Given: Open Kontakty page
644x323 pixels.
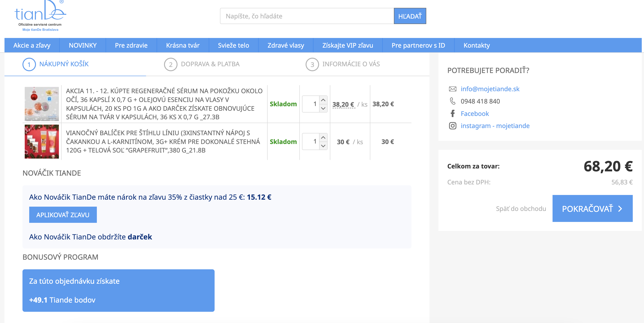Looking at the screenshot, I should pos(477,45).
